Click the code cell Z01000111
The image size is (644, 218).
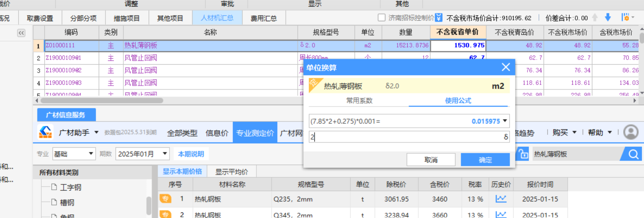pyautogui.click(x=72, y=45)
